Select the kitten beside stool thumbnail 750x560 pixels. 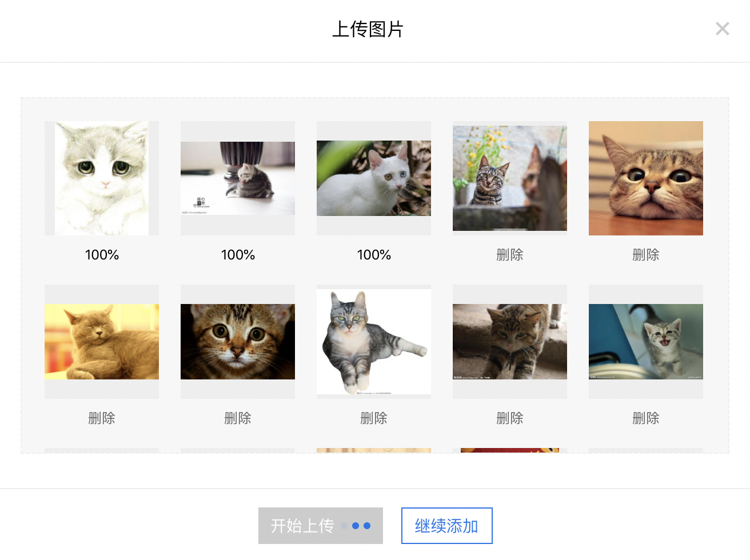[x=238, y=178]
